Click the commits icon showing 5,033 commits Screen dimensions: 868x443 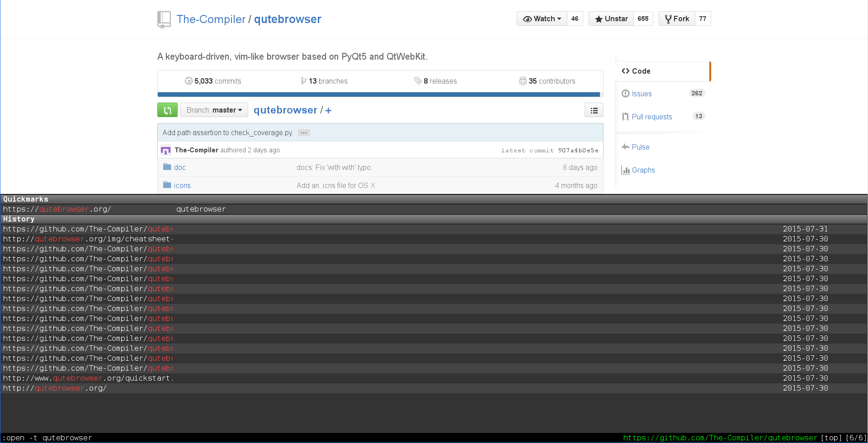coord(189,81)
